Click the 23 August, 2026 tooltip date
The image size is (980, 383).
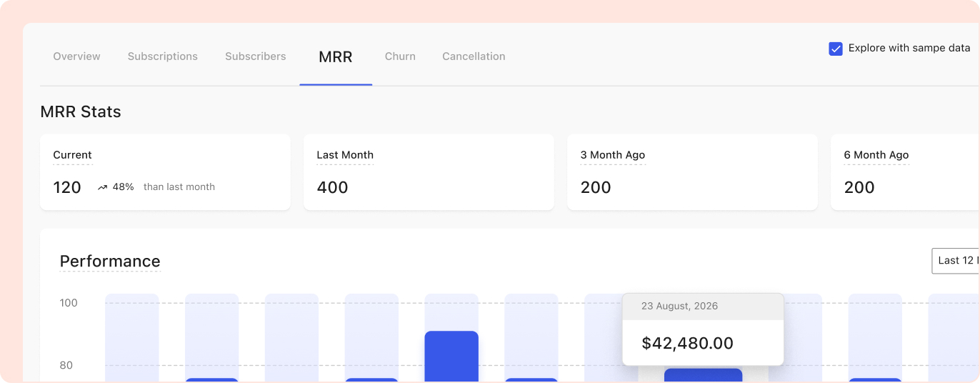[680, 306]
